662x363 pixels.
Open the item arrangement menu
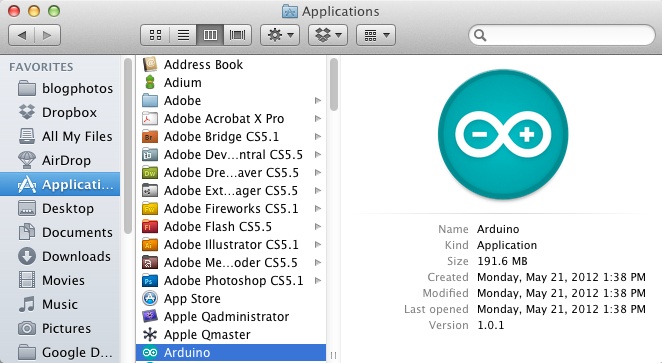[376, 35]
